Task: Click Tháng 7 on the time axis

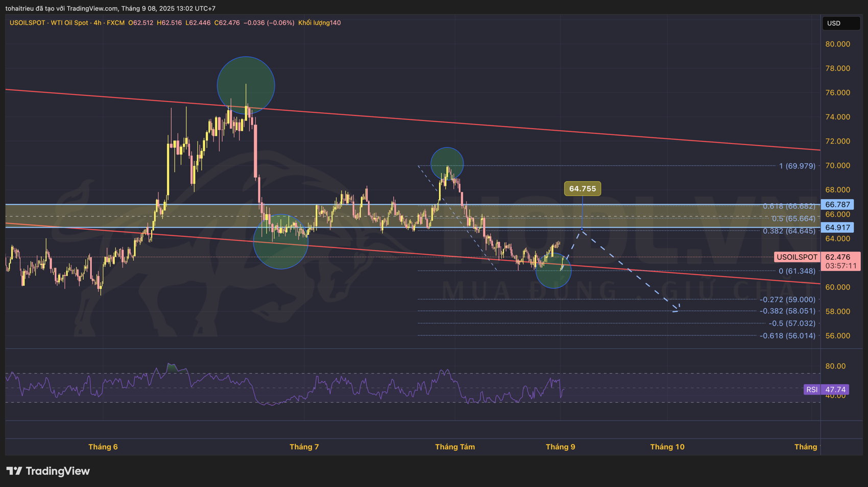Action: [x=304, y=447]
